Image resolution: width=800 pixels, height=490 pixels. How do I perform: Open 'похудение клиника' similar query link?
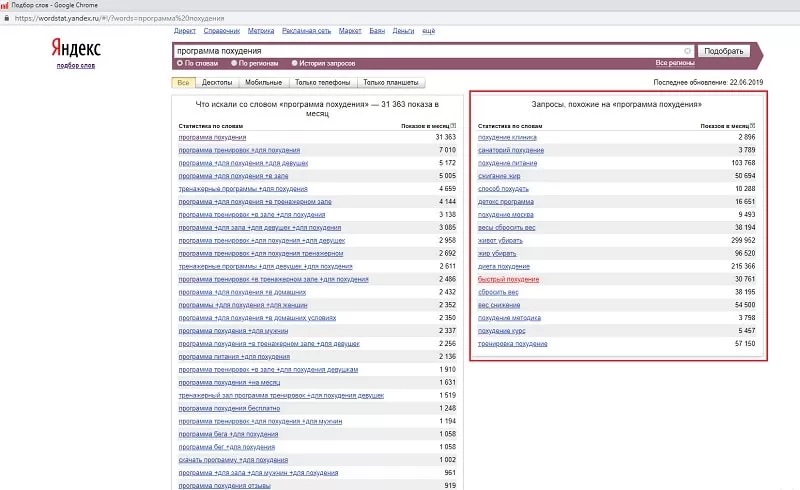click(x=507, y=137)
